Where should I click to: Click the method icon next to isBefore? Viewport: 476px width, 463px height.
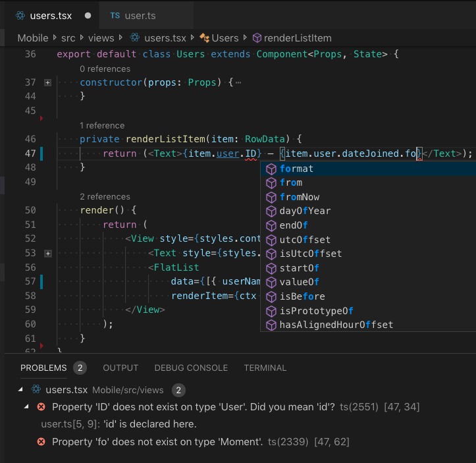271,296
